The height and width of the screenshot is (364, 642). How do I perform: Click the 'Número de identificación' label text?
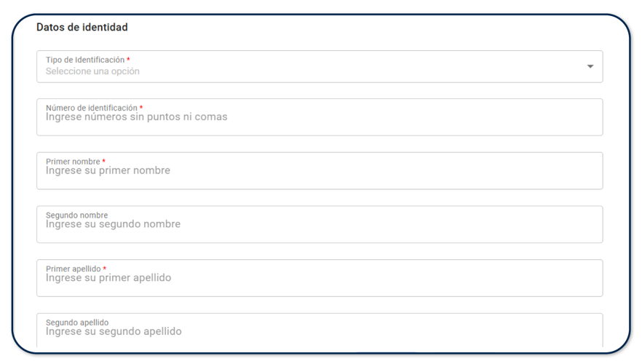tap(91, 108)
